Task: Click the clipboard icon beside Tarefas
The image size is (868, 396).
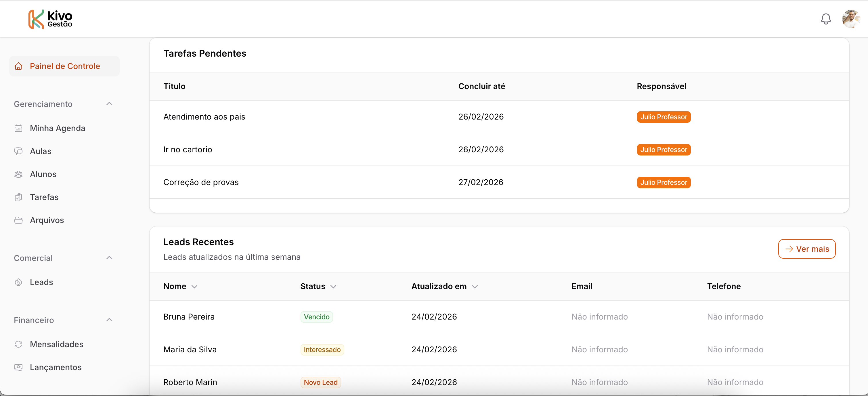Action: point(18,197)
